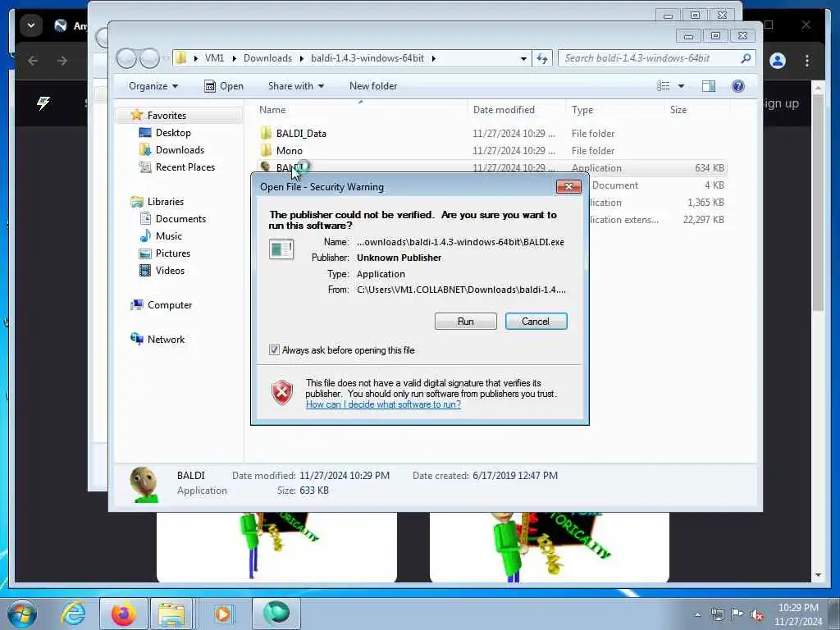The height and width of the screenshot is (630, 840).
Task: Select Computer in the navigation pane
Action: (x=169, y=305)
